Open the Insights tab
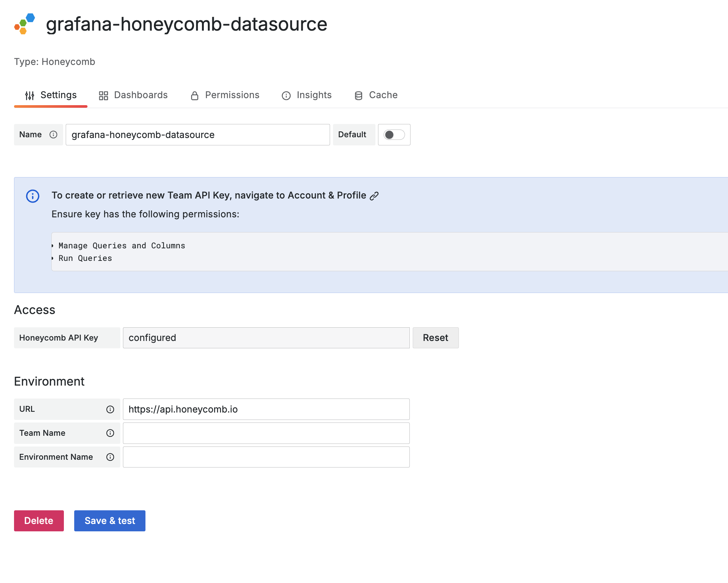This screenshot has height=583, width=728. point(306,95)
